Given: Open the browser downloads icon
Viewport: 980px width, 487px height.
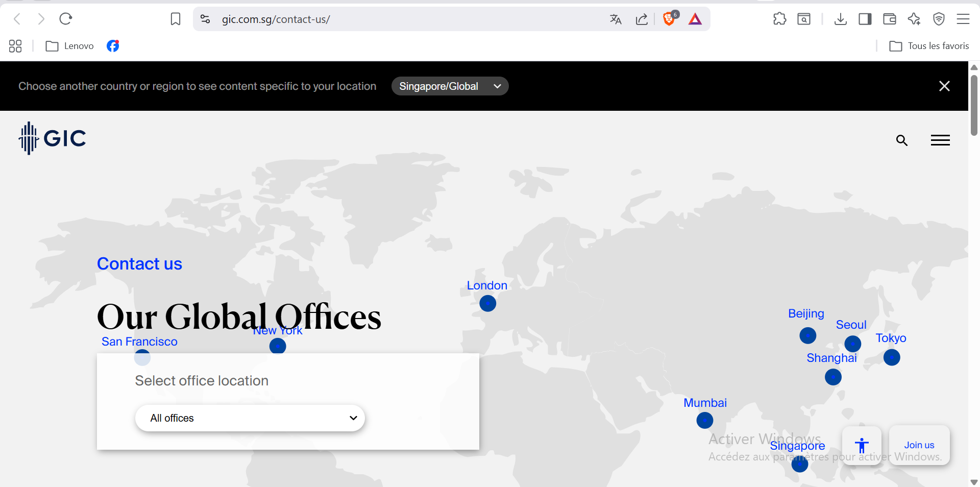Looking at the screenshot, I should [840, 19].
